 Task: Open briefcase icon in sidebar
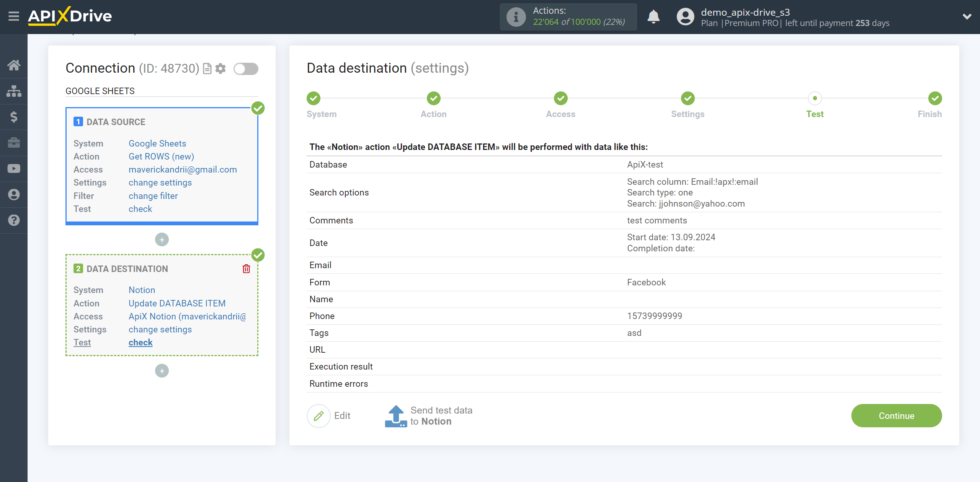[x=14, y=143]
